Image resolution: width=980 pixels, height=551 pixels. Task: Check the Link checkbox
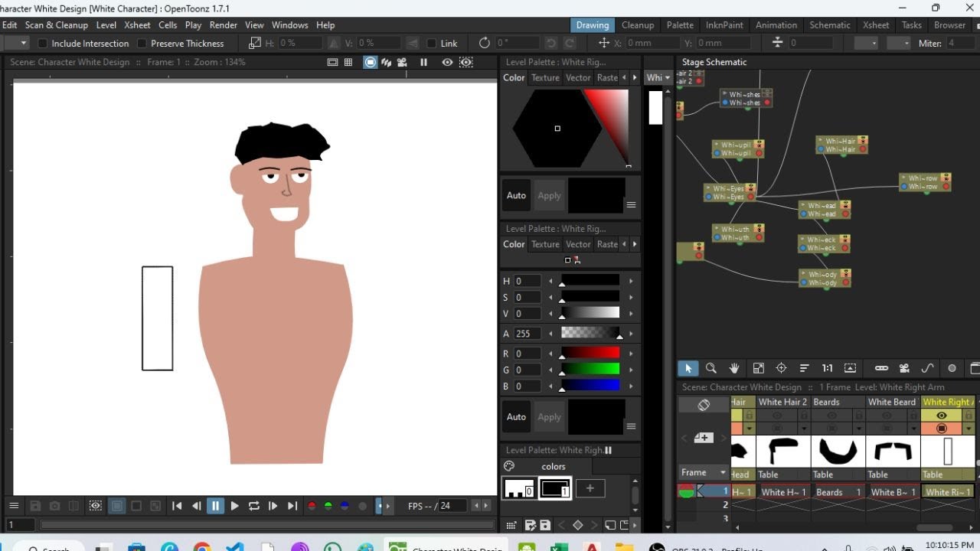click(432, 44)
